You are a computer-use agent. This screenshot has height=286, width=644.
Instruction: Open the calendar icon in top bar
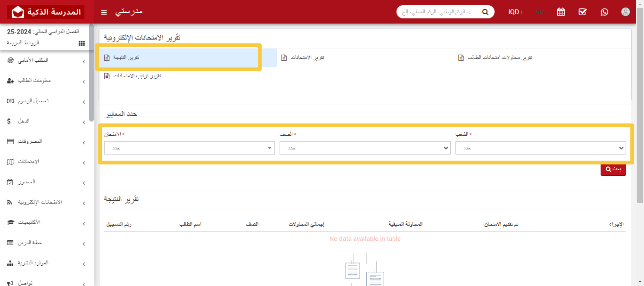(560, 12)
